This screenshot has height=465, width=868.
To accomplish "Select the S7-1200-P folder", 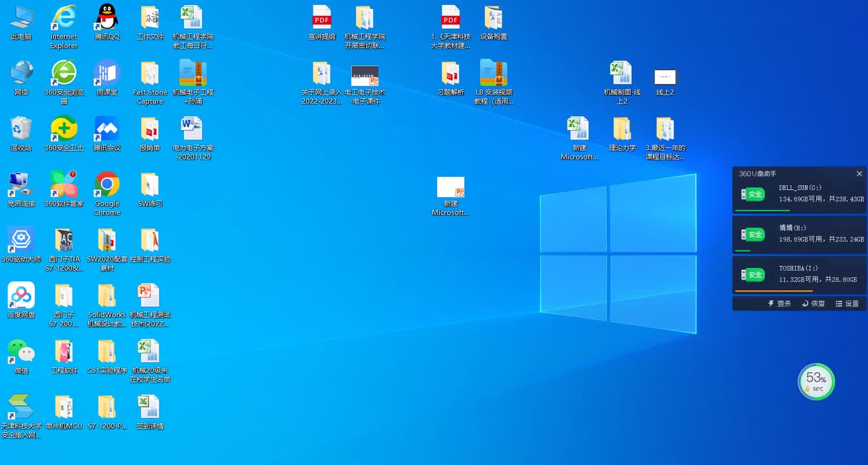I will click(107, 412).
